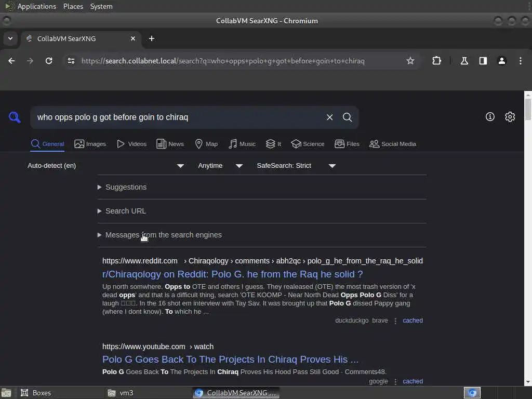Click the browser forward arrow
Viewport: 532px width, 399px height.
[x=30, y=61]
